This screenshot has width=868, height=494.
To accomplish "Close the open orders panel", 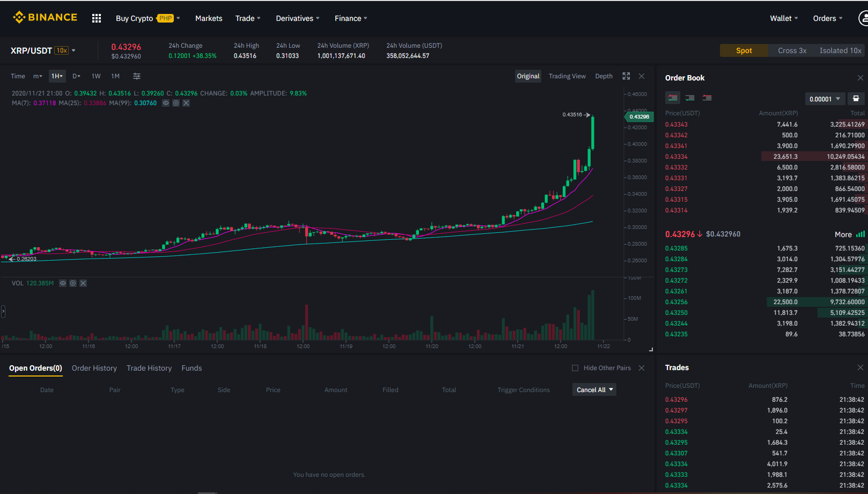I will (x=642, y=368).
